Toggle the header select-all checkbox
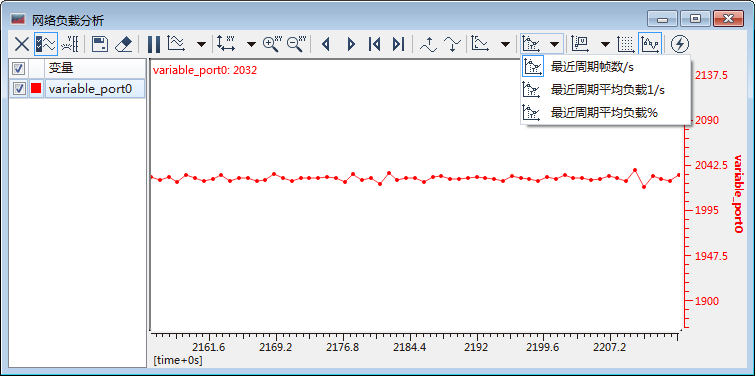 (x=19, y=69)
